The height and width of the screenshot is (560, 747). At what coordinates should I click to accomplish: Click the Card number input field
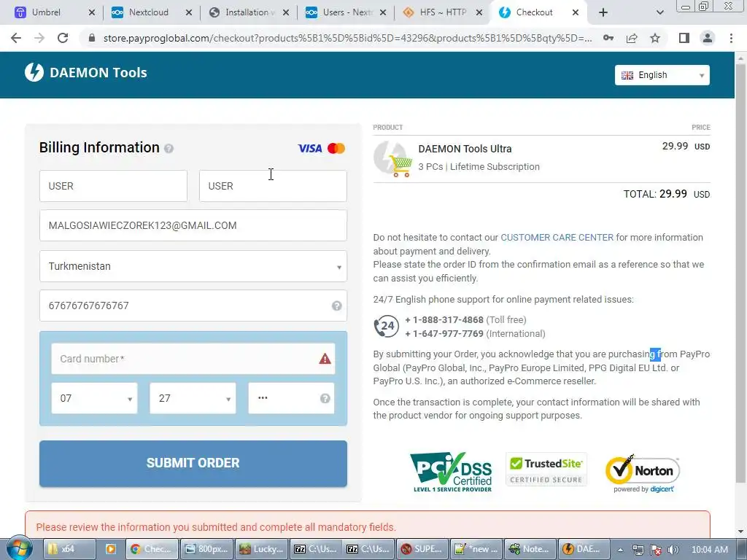click(193, 359)
